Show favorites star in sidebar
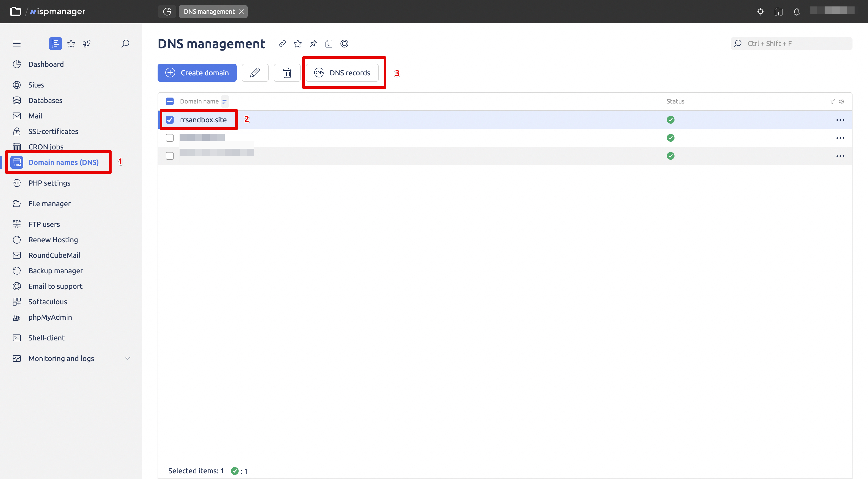 (71, 43)
